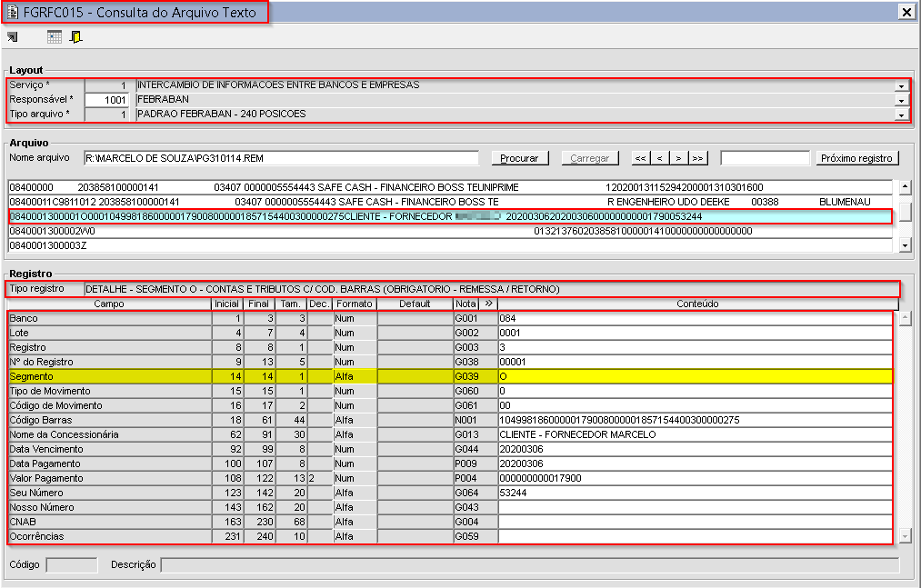
Task: Advance to next record with > button
Action: [678, 158]
